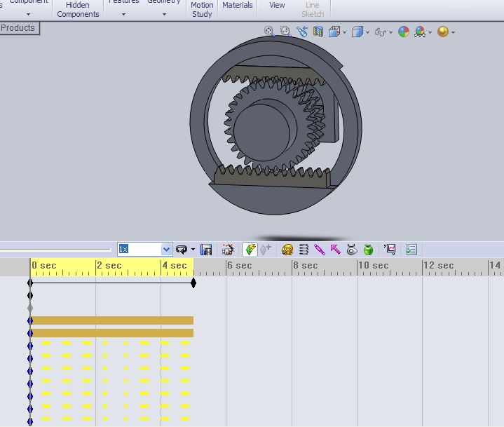Click the Contact icon
This screenshot has width=504, height=427.
pos(352,250)
